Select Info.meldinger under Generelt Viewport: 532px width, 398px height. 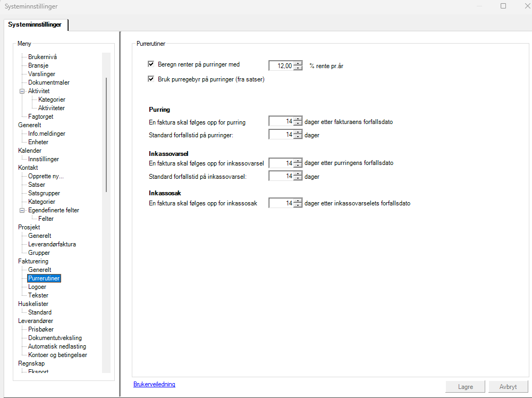[47, 134]
